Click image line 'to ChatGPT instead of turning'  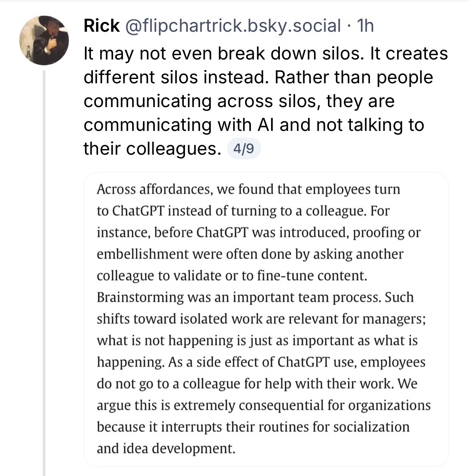[x=243, y=211]
